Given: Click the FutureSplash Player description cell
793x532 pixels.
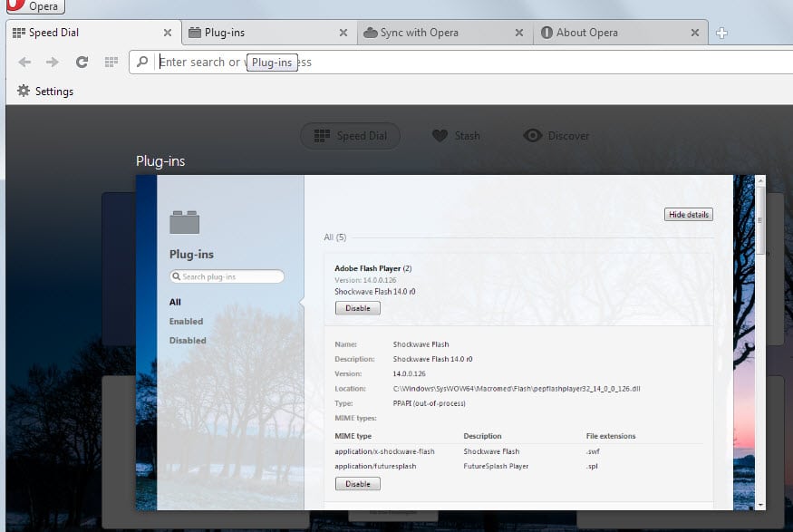Looking at the screenshot, I should 496,466.
